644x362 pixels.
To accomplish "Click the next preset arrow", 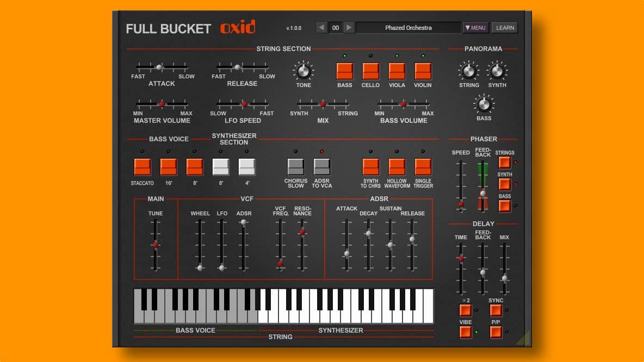I will coord(350,28).
